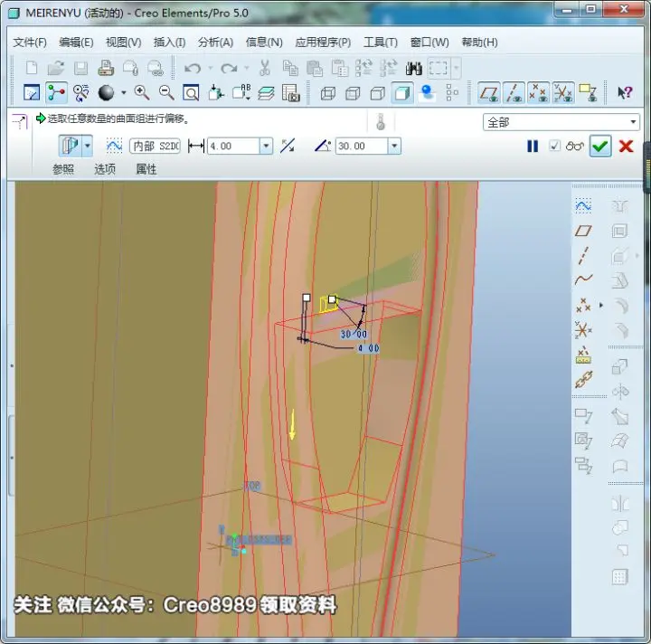Click the flip offset direction icon

(288, 146)
